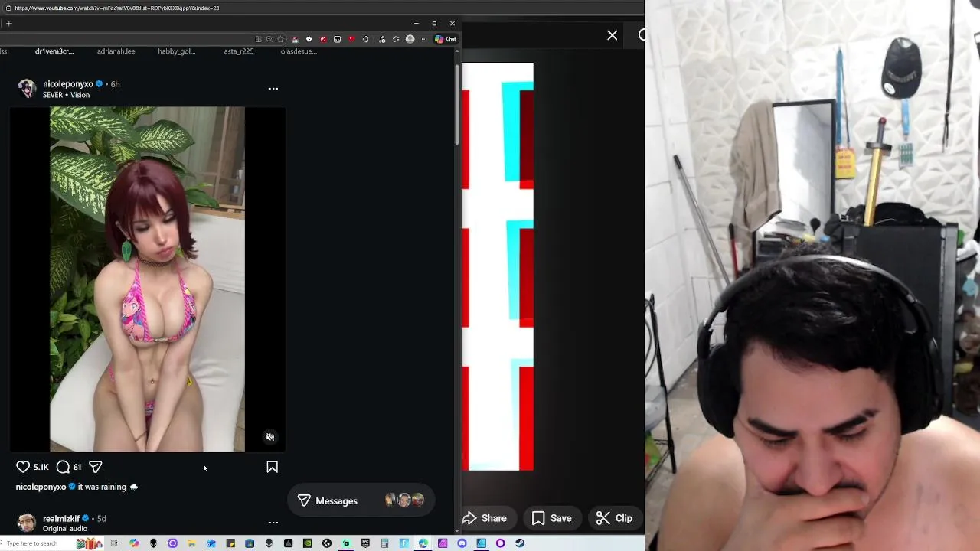Unmute the reel with the speaker icon

click(269, 437)
